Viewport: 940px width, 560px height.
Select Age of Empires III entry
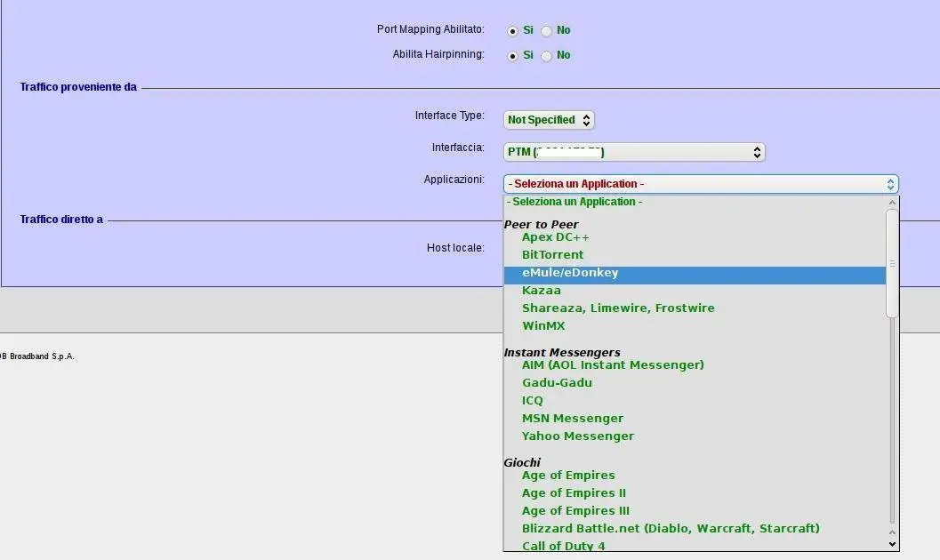tap(695, 511)
